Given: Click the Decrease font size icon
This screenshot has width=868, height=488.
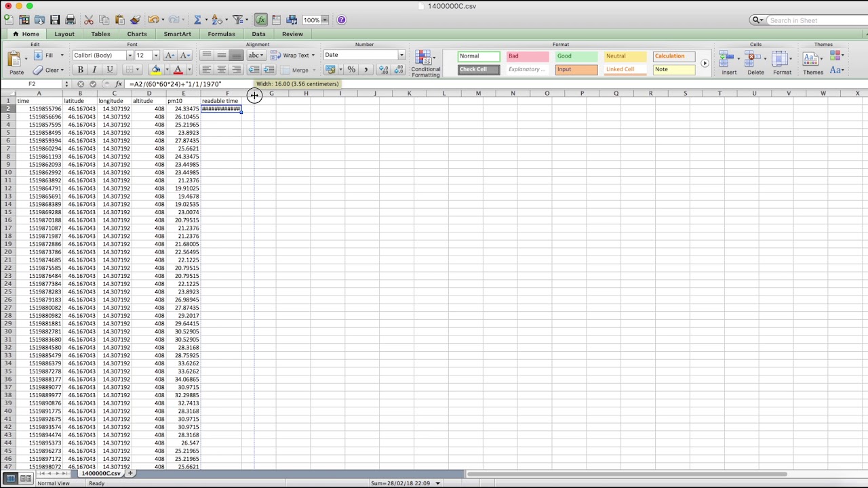Looking at the screenshot, I should (184, 56).
